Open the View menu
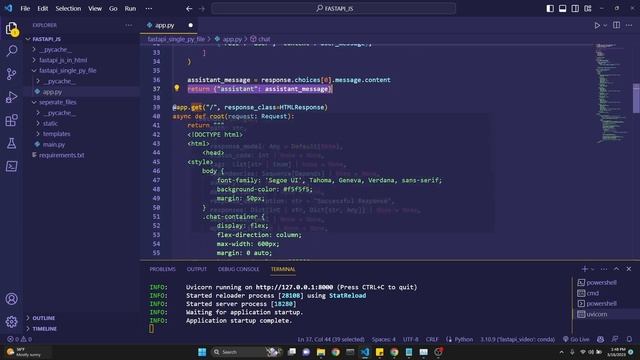640x360 pixels. (x=95, y=8)
